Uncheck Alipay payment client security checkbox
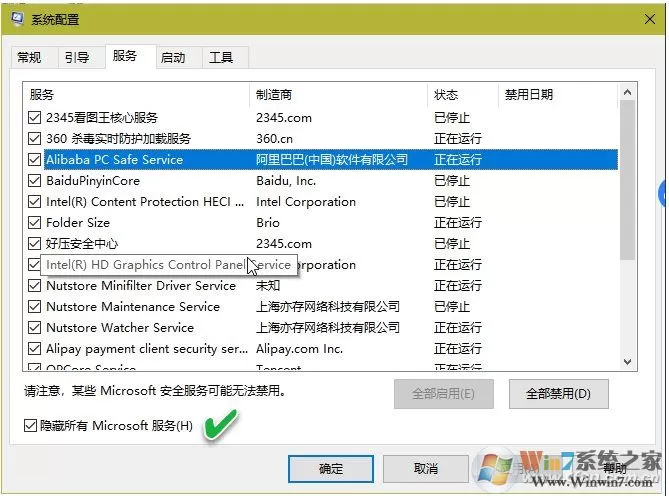Viewport: 669px width, 496px height. [34, 348]
